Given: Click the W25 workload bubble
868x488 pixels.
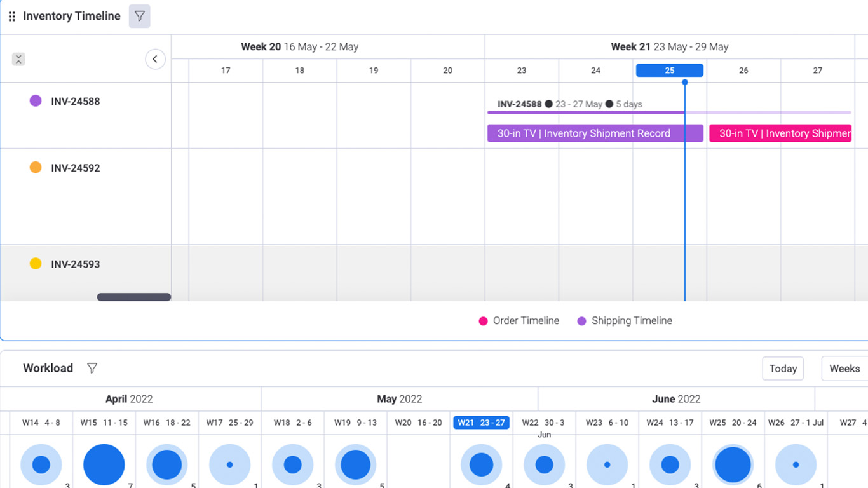Looking at the screenshot, I should pos(733,464).
